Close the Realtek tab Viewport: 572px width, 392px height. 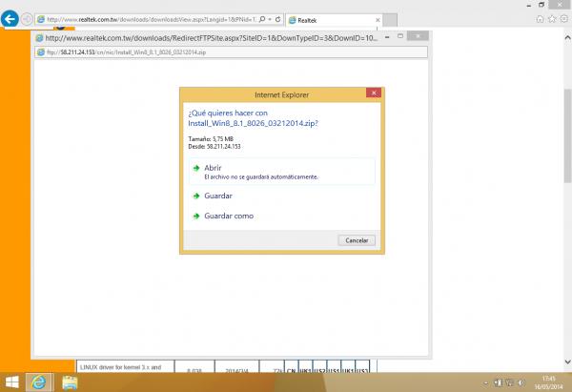(x=378, y=20)
